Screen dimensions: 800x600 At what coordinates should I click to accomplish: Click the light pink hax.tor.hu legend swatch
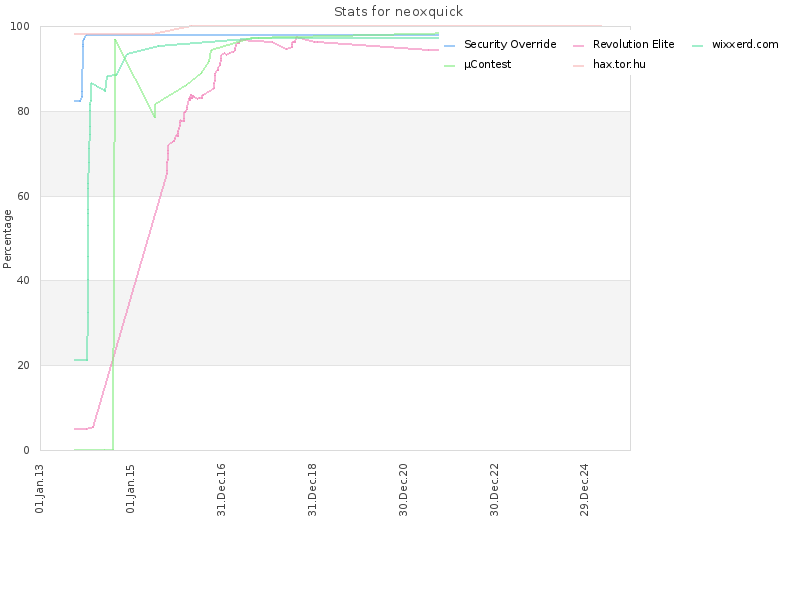[x=578, y=66]
